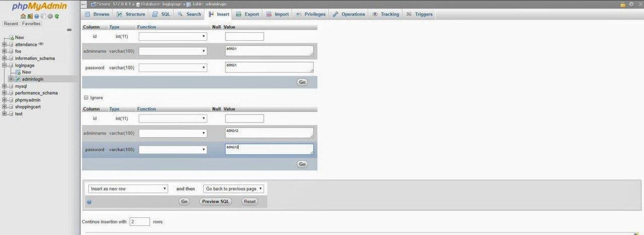Open the 'Go back to previous page' dropdown
The image size is (644, 235).
tap(233, 189)
